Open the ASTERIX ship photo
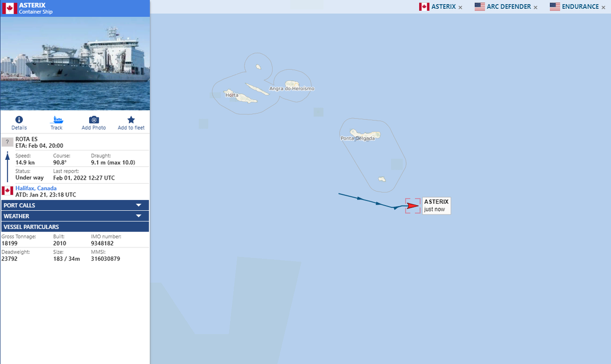Screen dimensions: 611x364 75,64
